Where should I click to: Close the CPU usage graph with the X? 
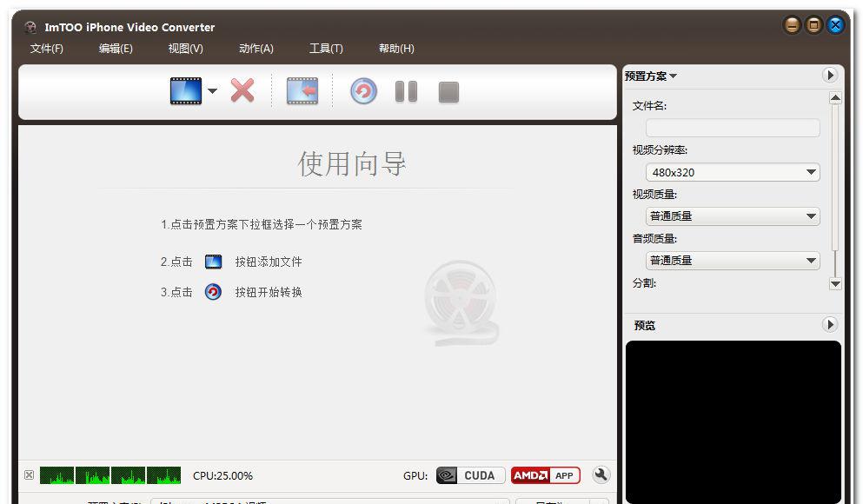tap(30, 474)
